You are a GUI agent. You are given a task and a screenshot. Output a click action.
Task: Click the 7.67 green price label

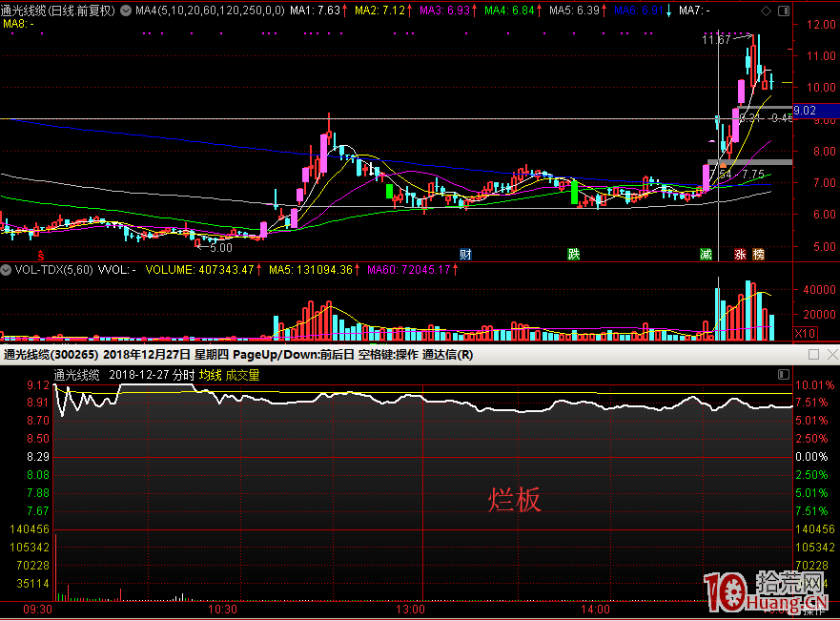38,511
